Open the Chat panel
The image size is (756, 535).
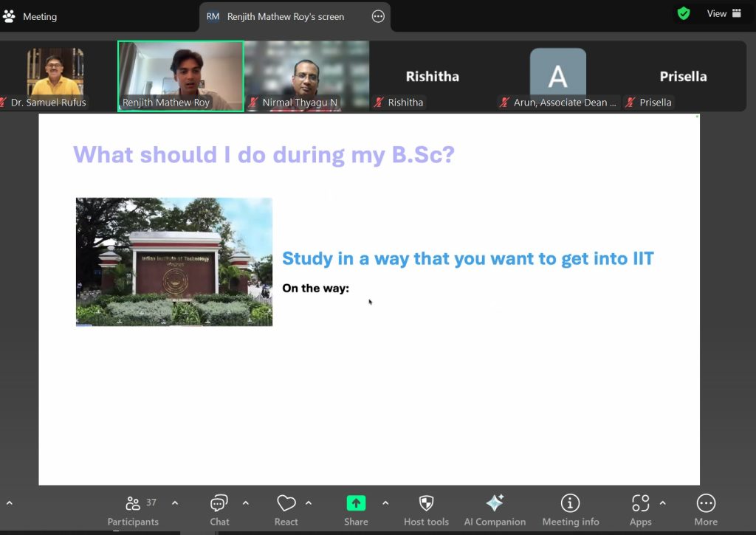[x=219, y=510]
